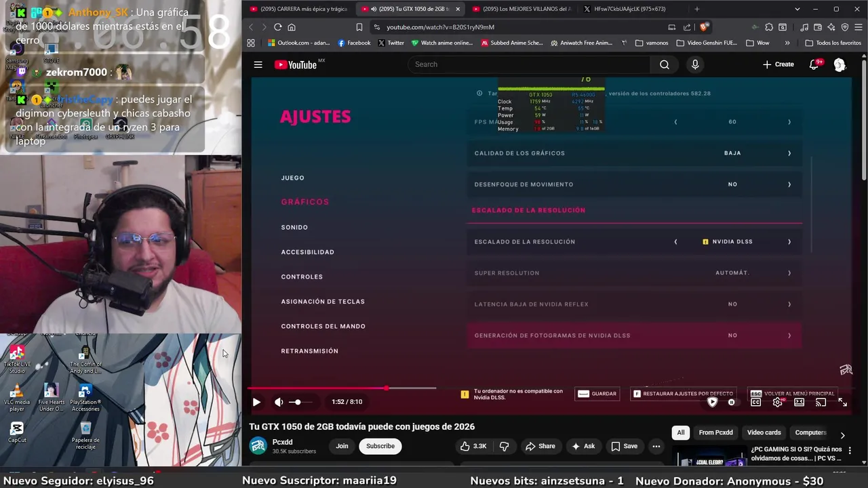Expand Desenfoque de movimiento arrow
The width and height of the screenshot is (868, 488).
pos(789,184)
